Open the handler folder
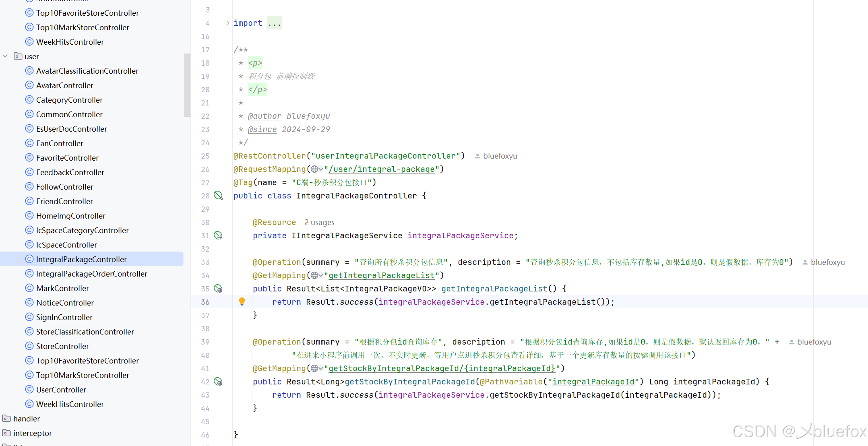868x446 pixels. click(26, 419)
